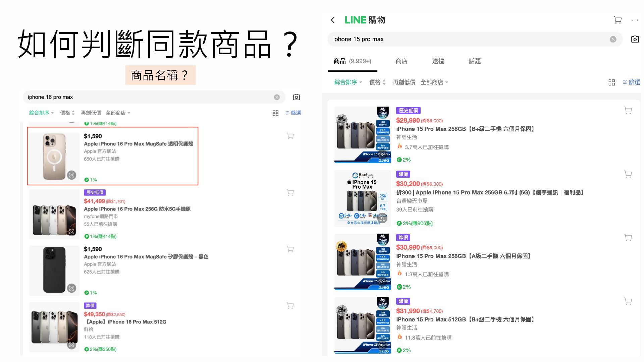This screenshot has height=362, width=644.
Task: Expand 綜合排序 dropdown in left panel
Action: coord(41,113)
